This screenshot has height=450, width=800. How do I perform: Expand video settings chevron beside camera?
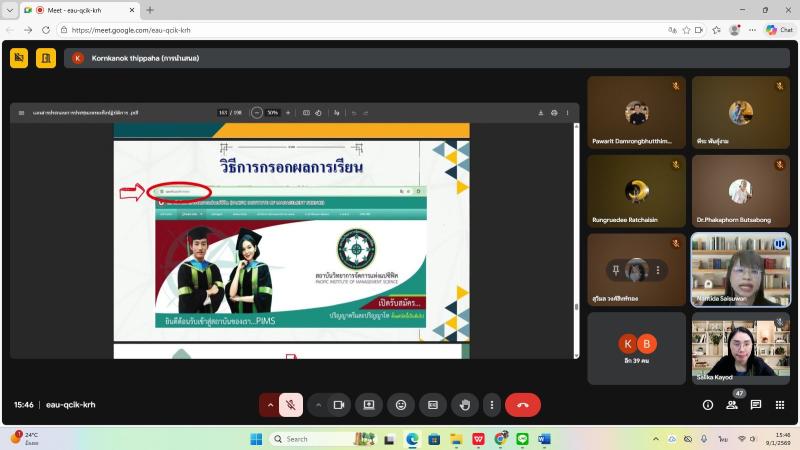coord(318,405)
